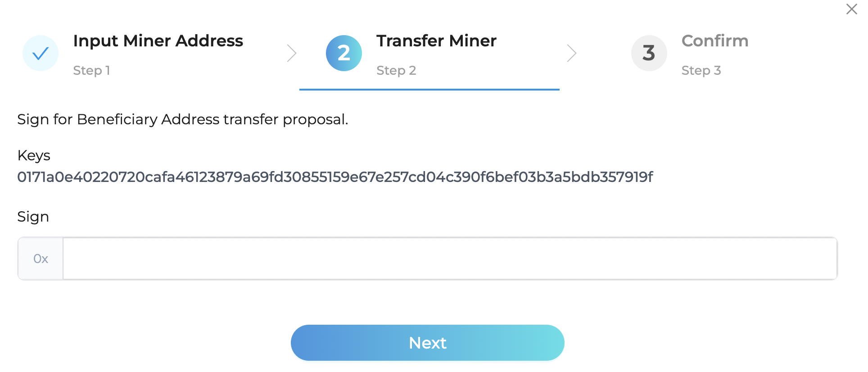Focus the Sign signature input field
This screenshot has height=372, width=868.
coord(450,259)
